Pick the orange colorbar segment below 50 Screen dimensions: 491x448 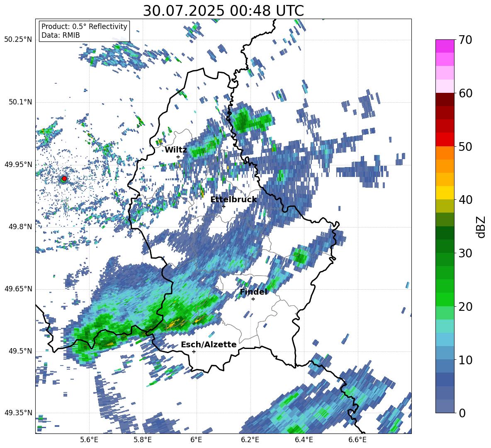pos(445,153)
